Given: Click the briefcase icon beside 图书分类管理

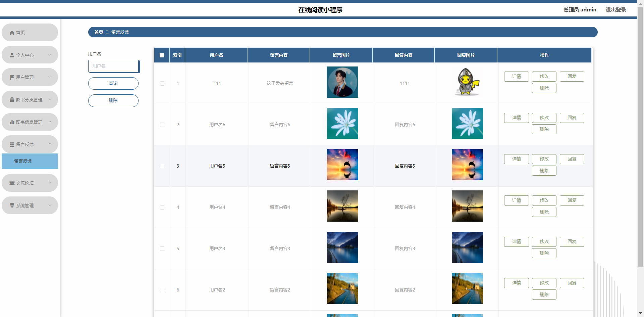Looking at the screenshot, I should tap(12, 100).
